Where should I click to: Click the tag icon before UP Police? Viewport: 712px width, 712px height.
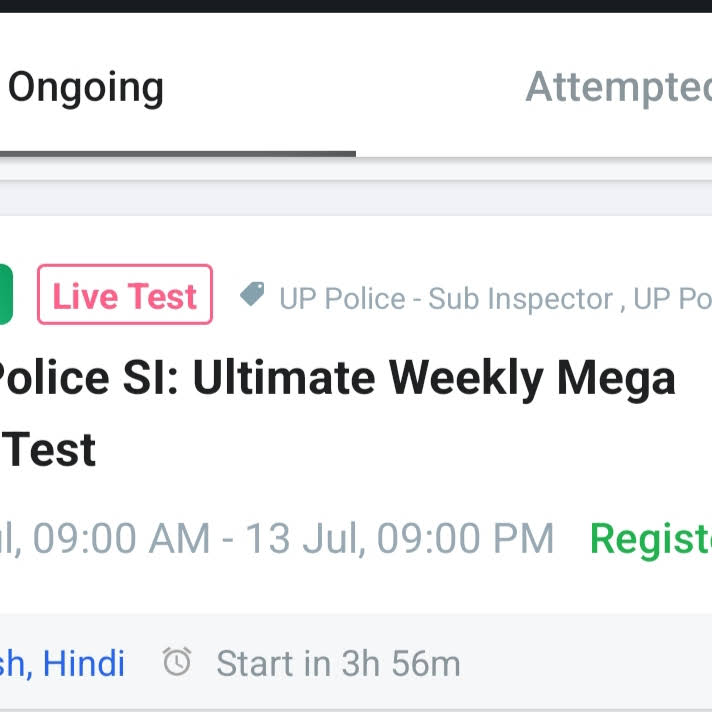(253, 295)
